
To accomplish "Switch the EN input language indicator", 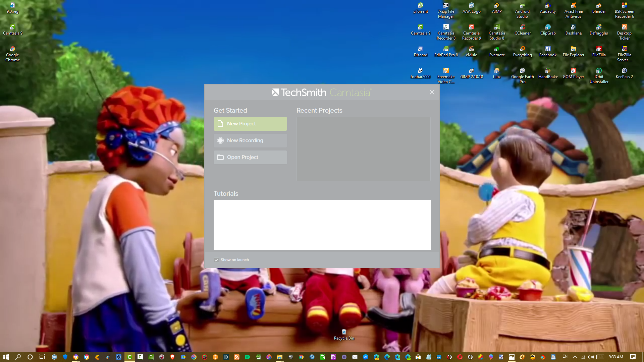I will (565, 357).
